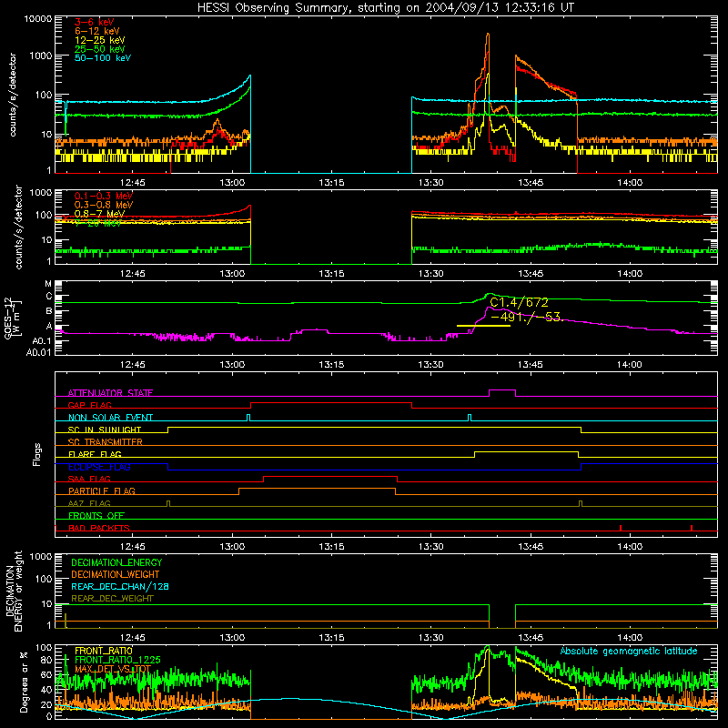Click the raised red gap flag segment
728x728 pixels.
[331, 403]
